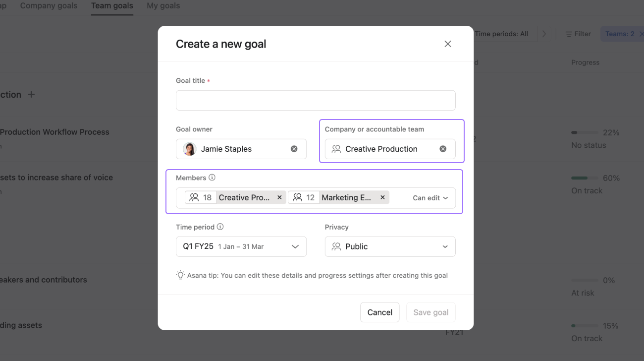644x361 pixels.
Task: Expand the Time periods: All chevron
Action: tap(544, 34)
